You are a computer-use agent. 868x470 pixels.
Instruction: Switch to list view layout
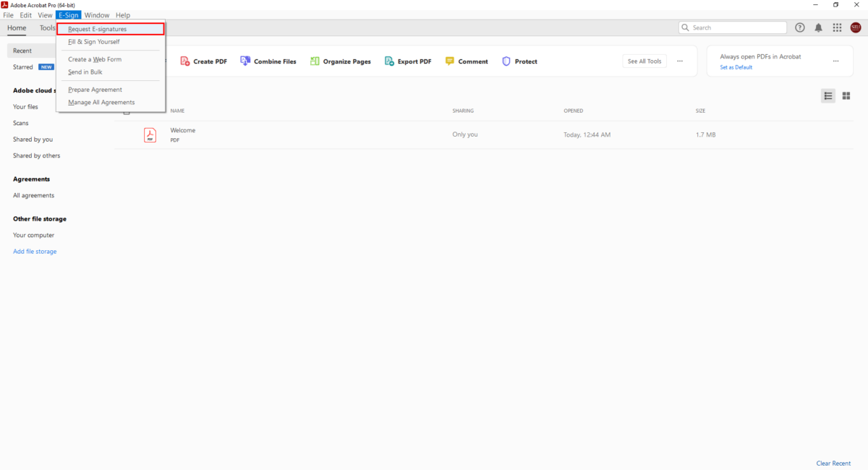tap(828, 96)
